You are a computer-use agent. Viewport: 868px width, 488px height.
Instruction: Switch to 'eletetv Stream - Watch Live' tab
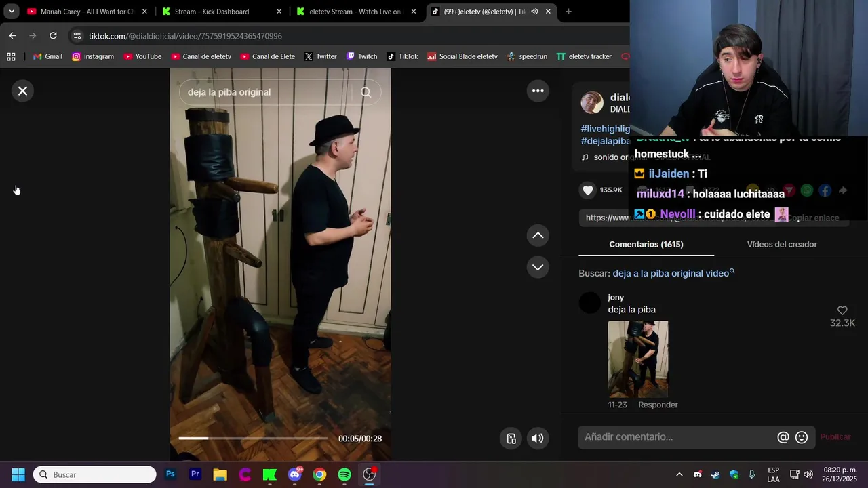355,12
